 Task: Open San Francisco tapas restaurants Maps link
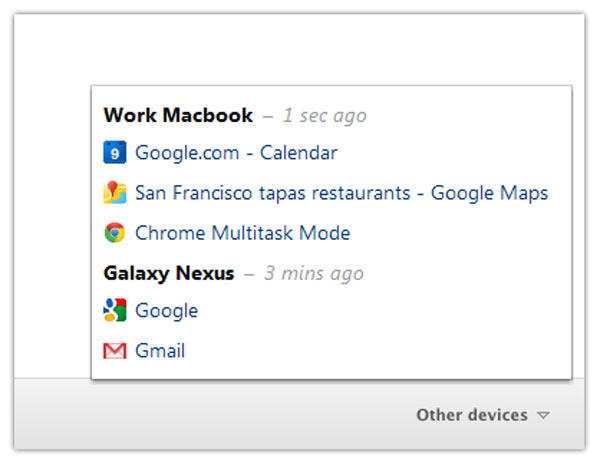coord(341,193)
